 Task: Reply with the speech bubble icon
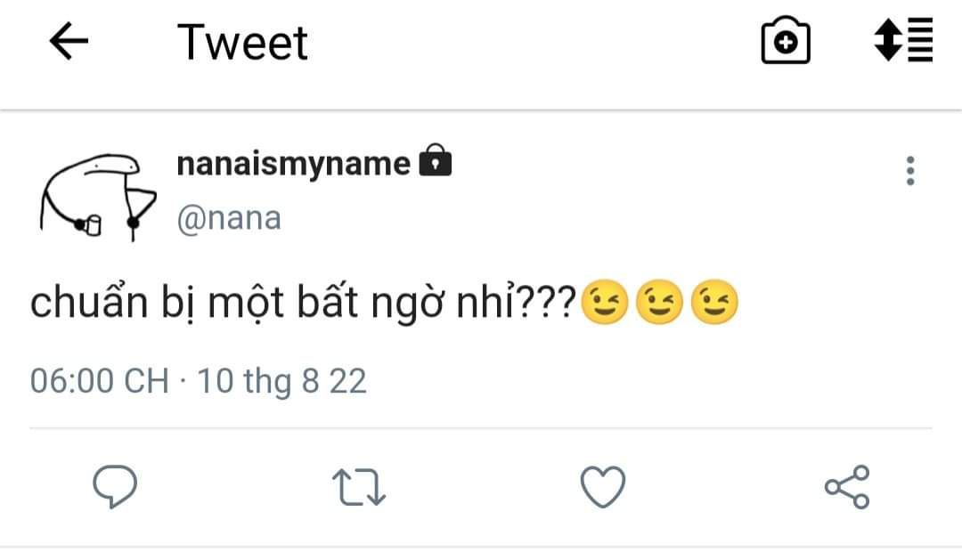point(115,486)
